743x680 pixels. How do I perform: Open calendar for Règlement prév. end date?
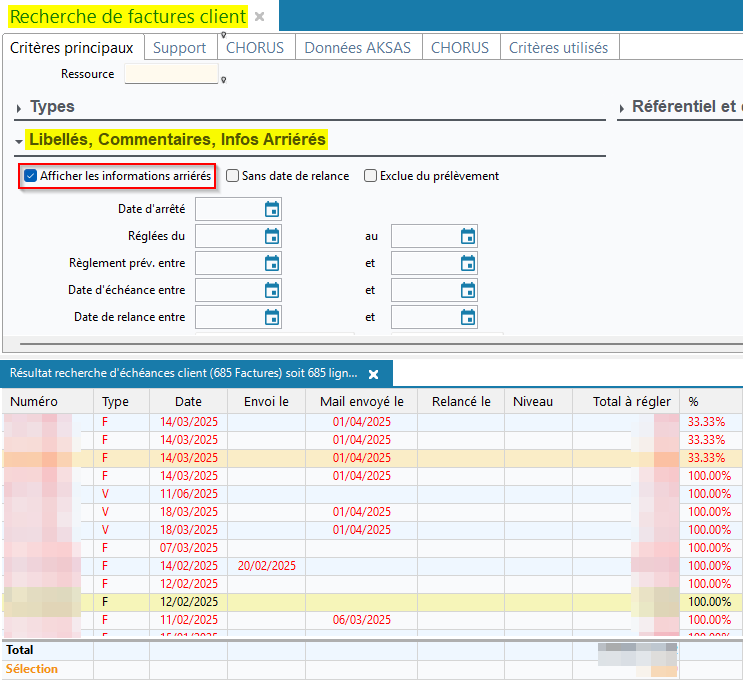(x=468, y=263)
